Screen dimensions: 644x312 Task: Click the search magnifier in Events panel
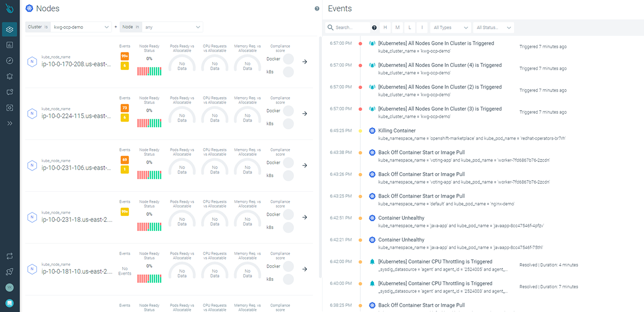click(331, 28)
